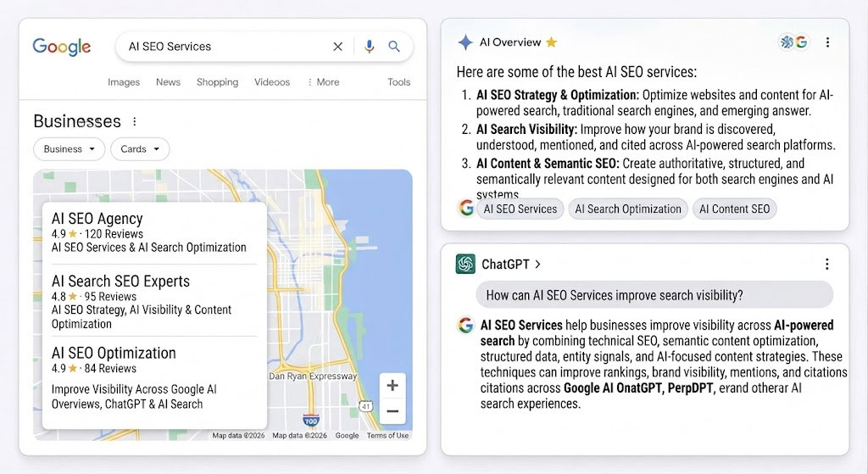Open the three-dot menu beside Businesses
Screen dimensions: 868x474
(135, 121)
